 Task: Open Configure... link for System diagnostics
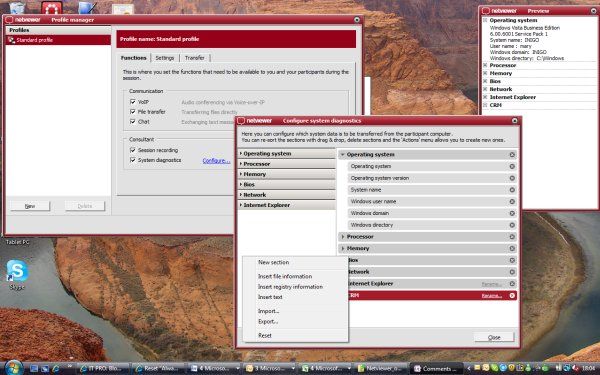pyautogui.click(x=216, y=161)
